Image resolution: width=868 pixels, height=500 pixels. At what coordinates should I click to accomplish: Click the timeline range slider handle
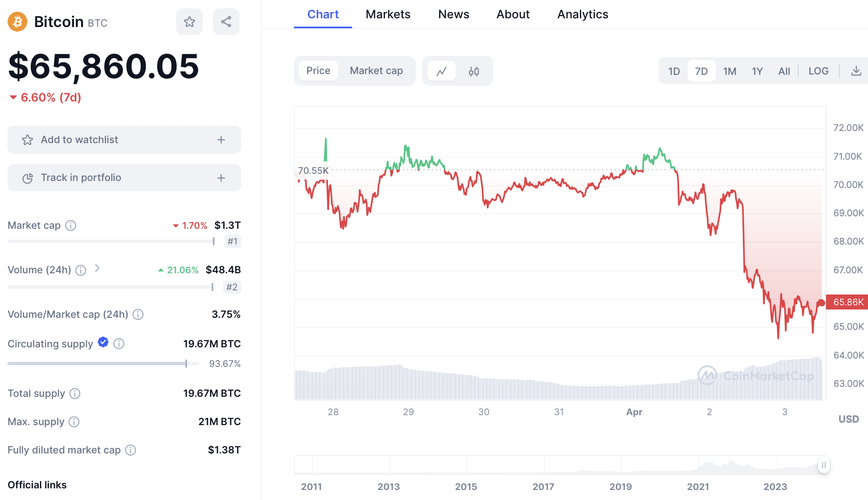click(824, 465)
